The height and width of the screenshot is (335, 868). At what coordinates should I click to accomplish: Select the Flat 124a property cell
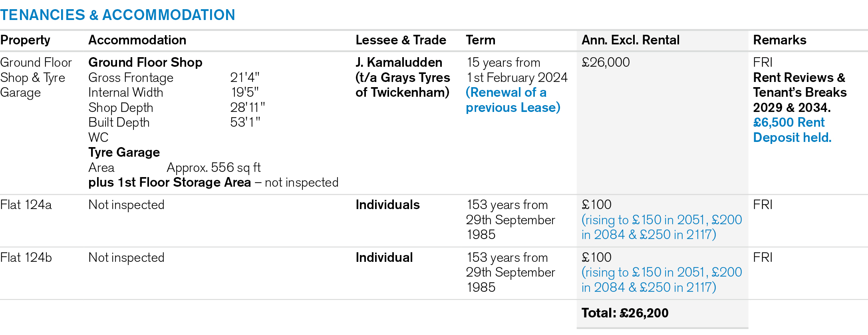point(26,205)
